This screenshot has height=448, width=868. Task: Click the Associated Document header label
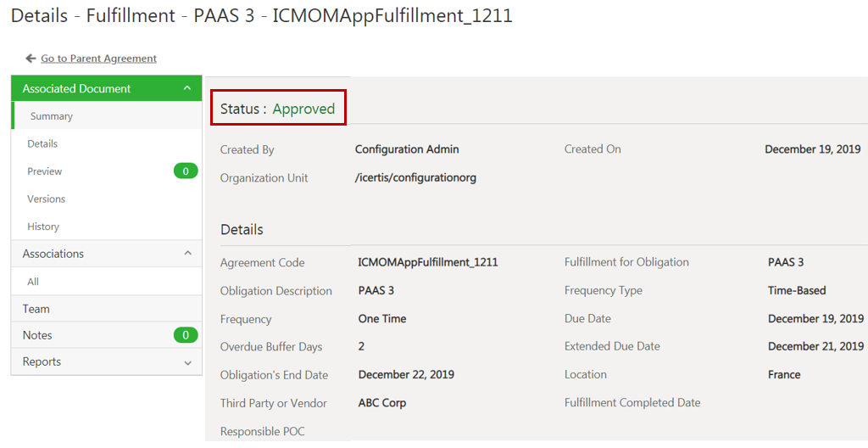76,88
